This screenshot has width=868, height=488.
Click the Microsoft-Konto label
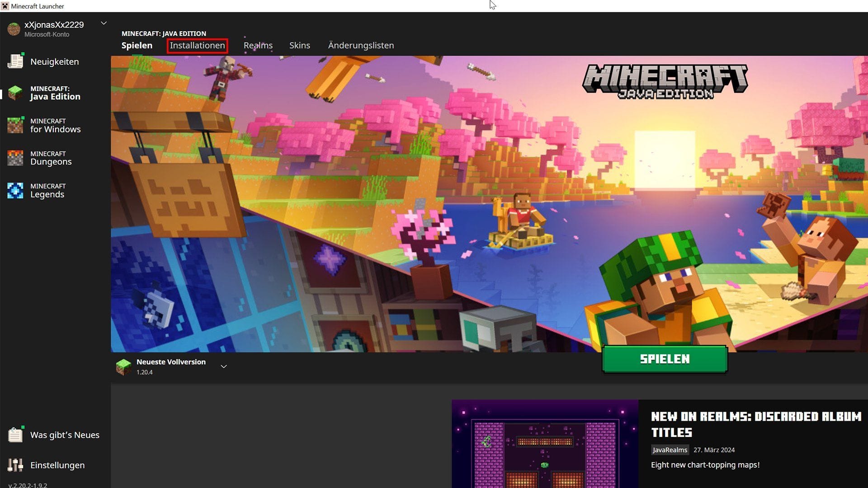[47, 34]
